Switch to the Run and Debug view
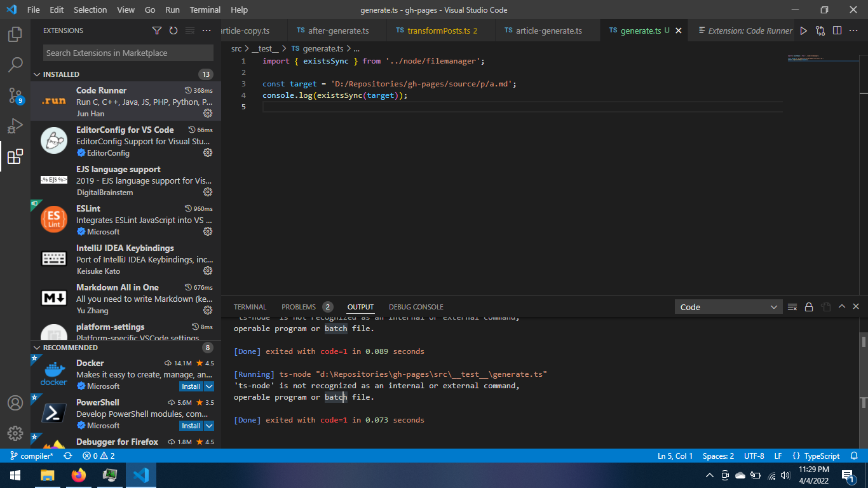This screenshot has height=488, width=868. tap(15, 125)
